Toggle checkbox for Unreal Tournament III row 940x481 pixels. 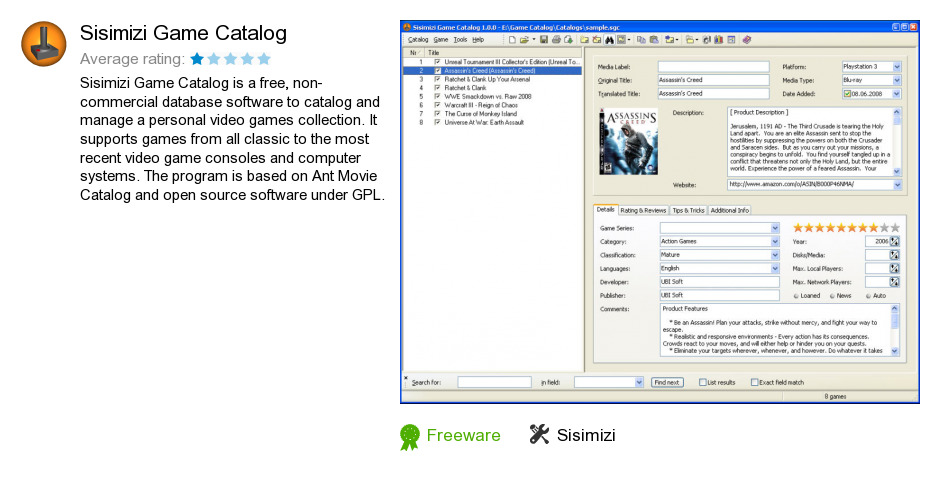tap(438, 62)
